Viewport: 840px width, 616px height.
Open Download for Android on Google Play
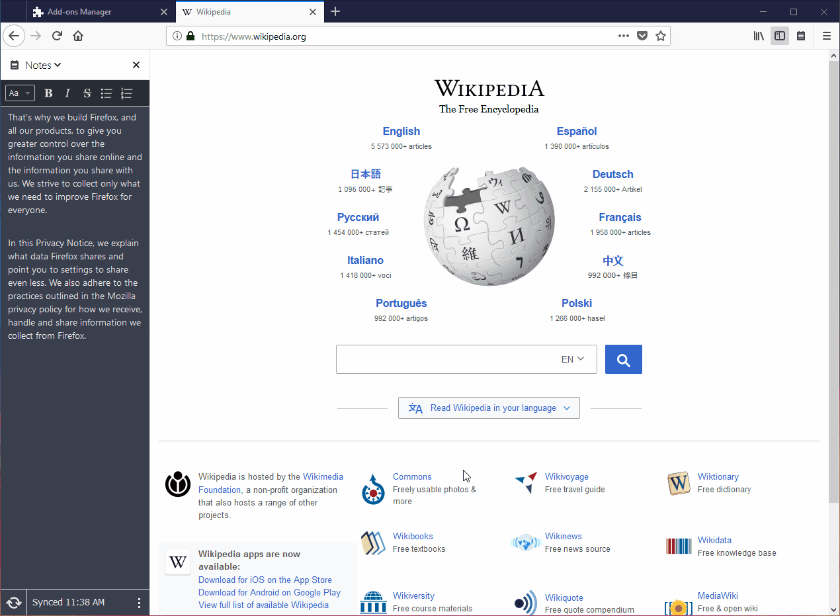[x=269, y=592]
